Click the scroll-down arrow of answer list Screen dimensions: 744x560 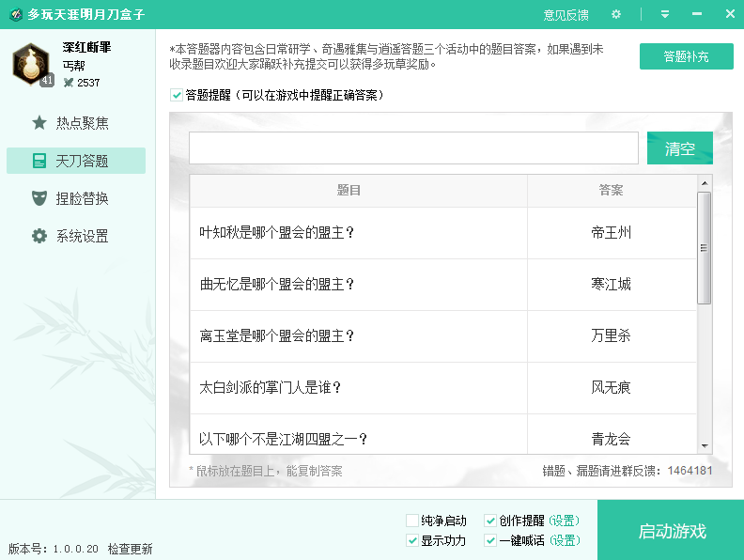(704, 445)
